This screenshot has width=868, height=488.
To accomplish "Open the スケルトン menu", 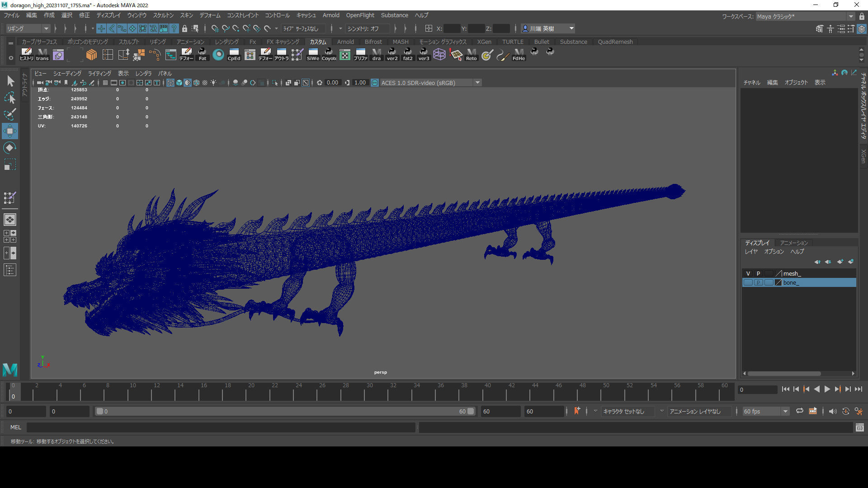I will coord(163,15).
